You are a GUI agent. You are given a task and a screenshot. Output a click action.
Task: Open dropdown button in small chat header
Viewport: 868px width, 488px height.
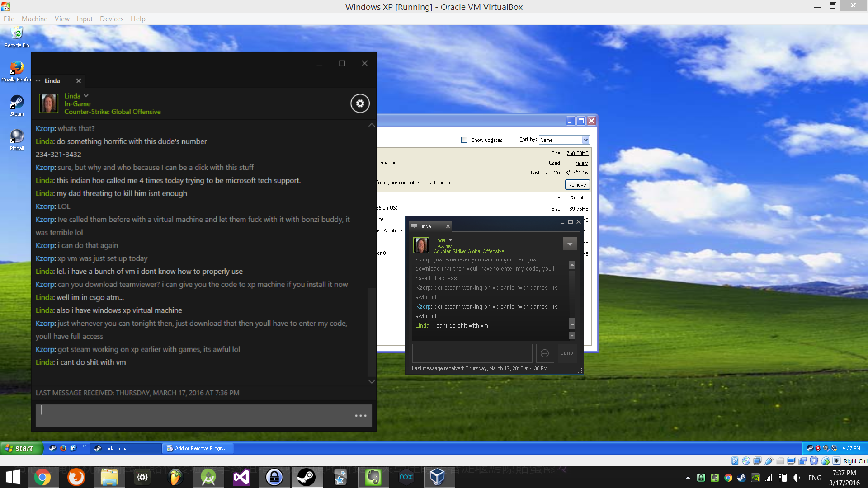tap(570, 244)
